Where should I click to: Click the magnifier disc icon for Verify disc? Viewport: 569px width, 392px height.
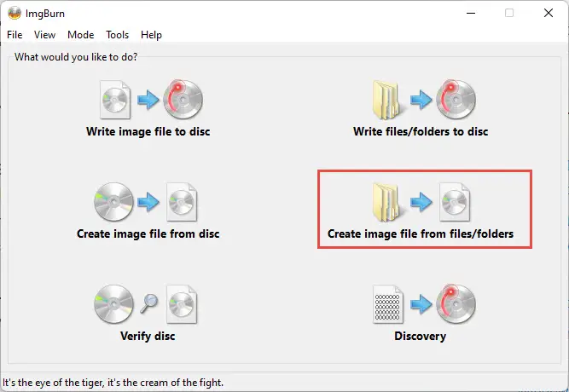coord(146,304)
